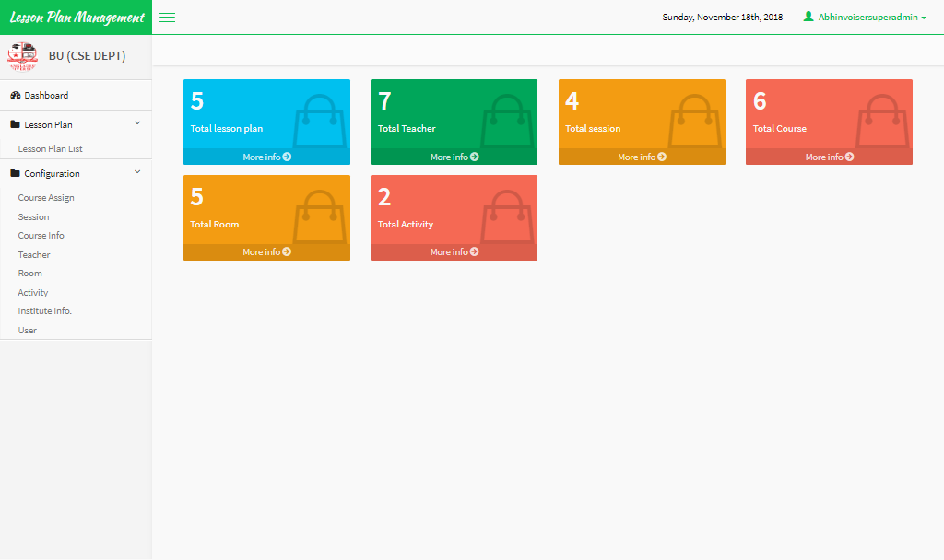Go to Course Assign in the sidebar

pyautogui.click(x=46, y=198)
